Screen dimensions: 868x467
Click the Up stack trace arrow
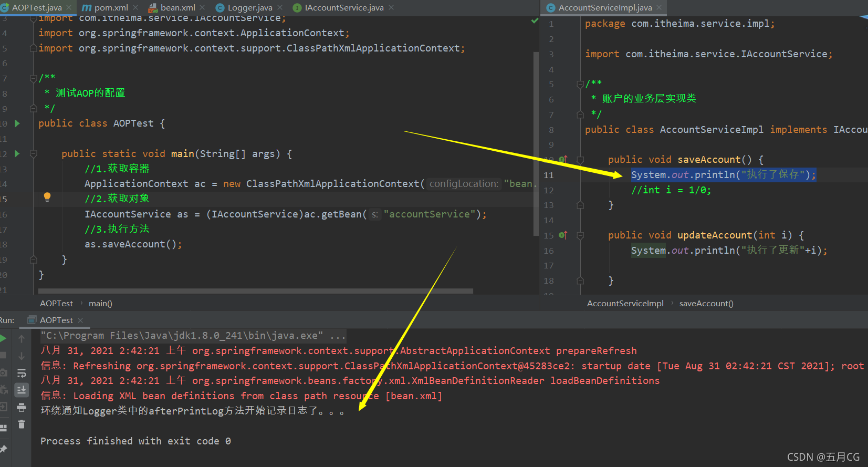22,339
